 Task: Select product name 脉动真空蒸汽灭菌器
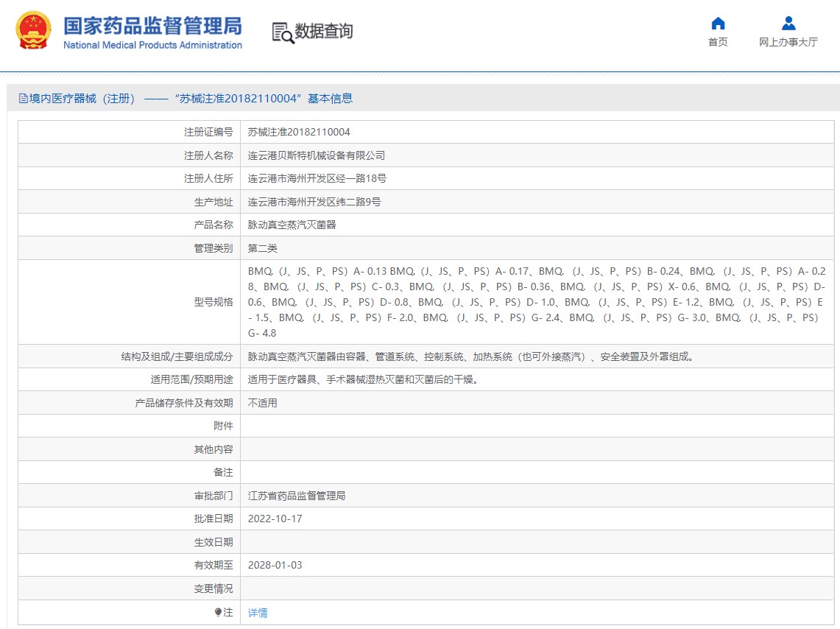click(x=292, y=225)
